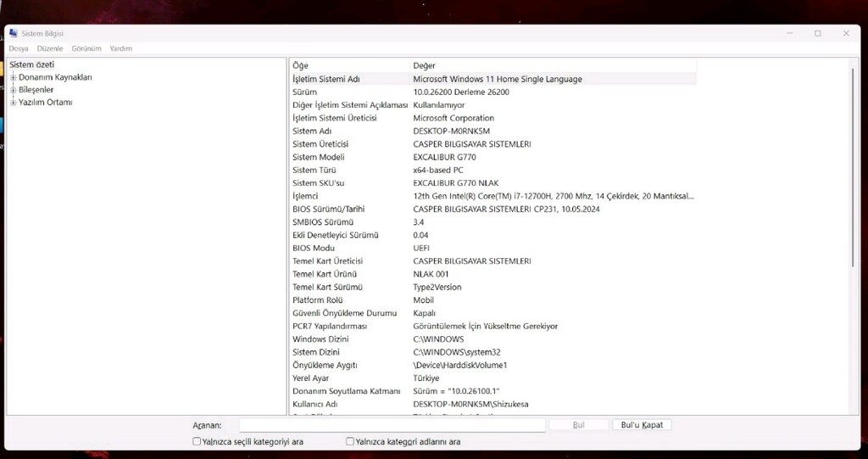The image size is (868, 459).
Task: Select the x64-based PC value
Action: point(438,171)
